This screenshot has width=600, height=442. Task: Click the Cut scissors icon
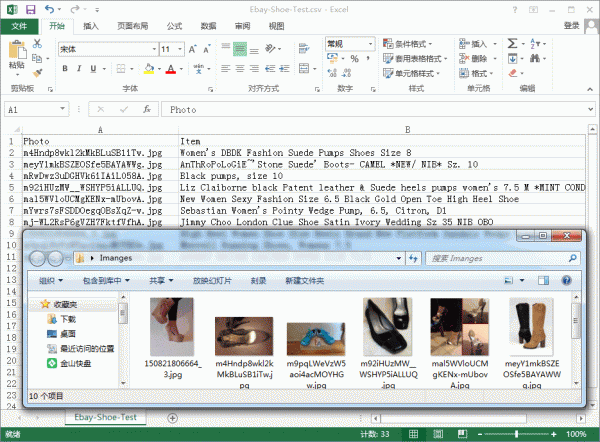pyautogui.click(x=37, y=43)
